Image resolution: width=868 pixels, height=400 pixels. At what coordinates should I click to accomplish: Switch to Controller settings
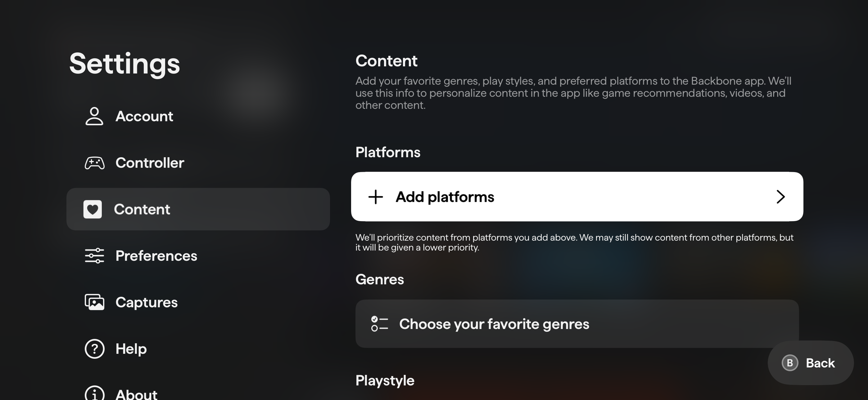(150, 163)
